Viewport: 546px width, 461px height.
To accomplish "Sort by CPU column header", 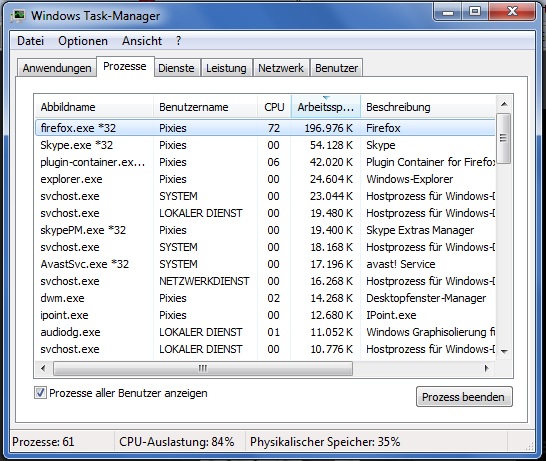I will (x=274, y=107).
